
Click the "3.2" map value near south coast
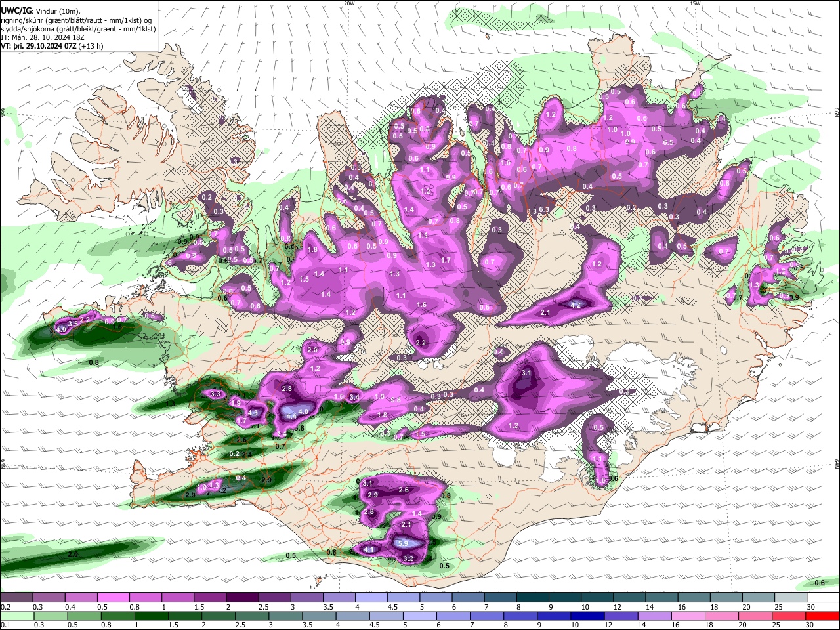click(x=408, y=559)
